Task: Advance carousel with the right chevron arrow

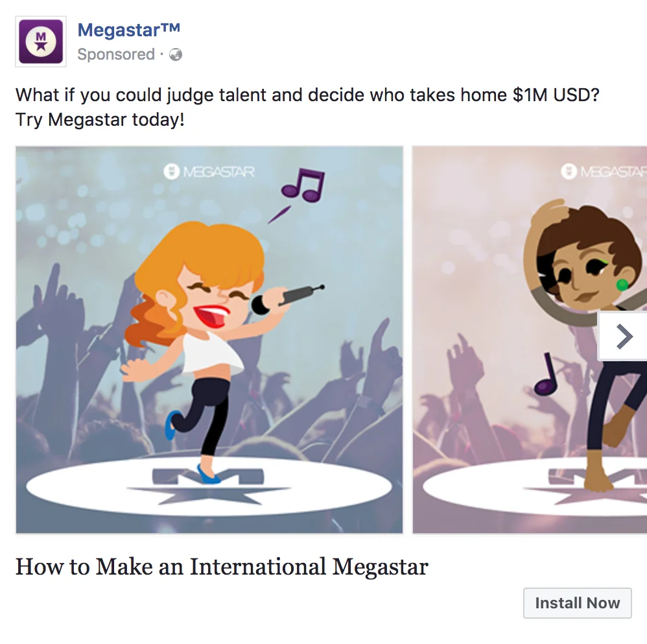Action: coord(624,337)
